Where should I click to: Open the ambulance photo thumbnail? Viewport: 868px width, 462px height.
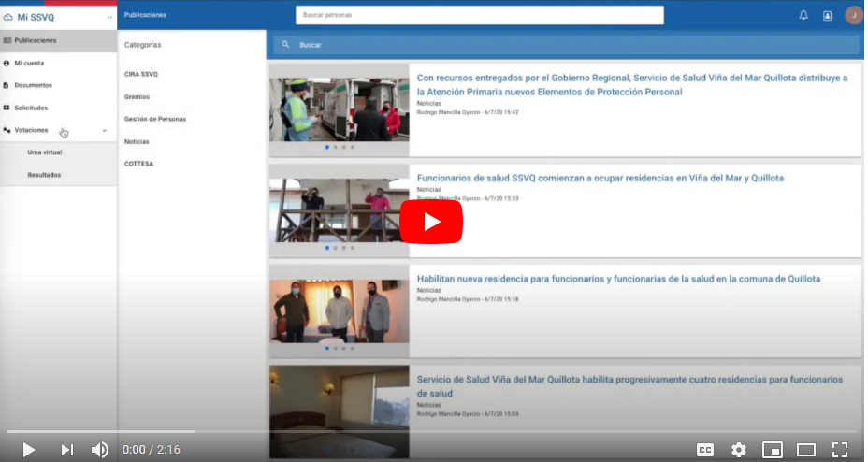(340, 109)
